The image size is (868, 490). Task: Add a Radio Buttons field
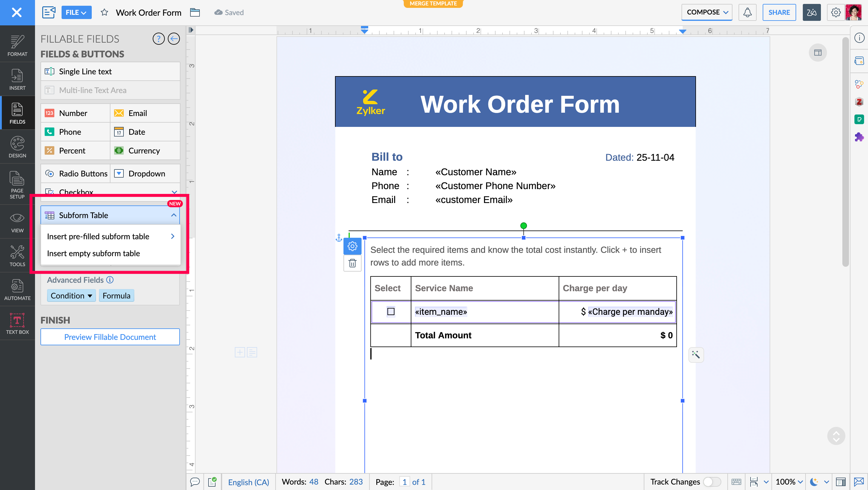[x=76, y=173]
